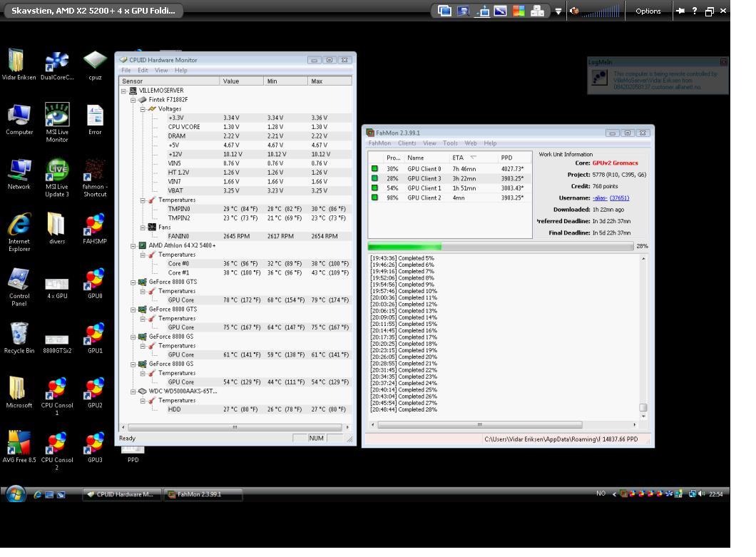Open Hardware Monitor File menu

pyautogui.click(x=126, y=71)
